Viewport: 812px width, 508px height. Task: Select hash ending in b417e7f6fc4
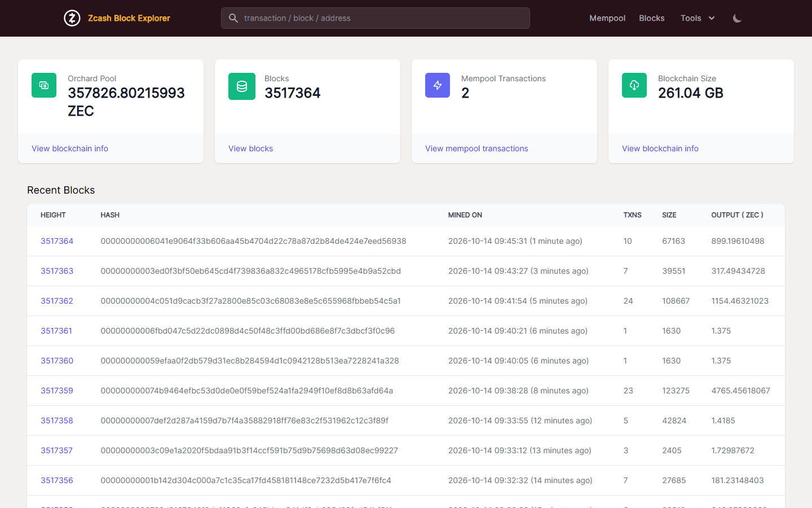[x=246, y=480]
